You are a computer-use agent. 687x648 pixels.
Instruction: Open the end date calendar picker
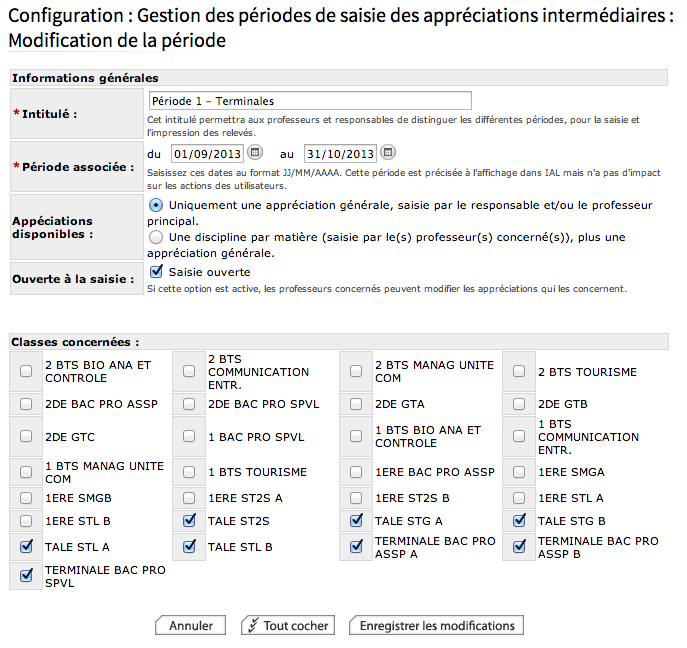tap(389, 153)
